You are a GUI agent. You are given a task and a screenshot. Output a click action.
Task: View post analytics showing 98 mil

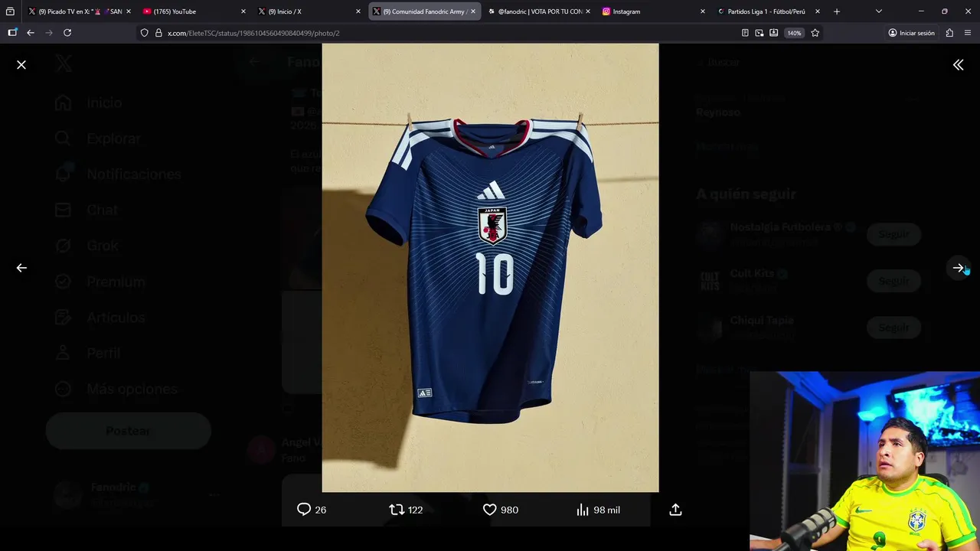[x=598, y=510]
